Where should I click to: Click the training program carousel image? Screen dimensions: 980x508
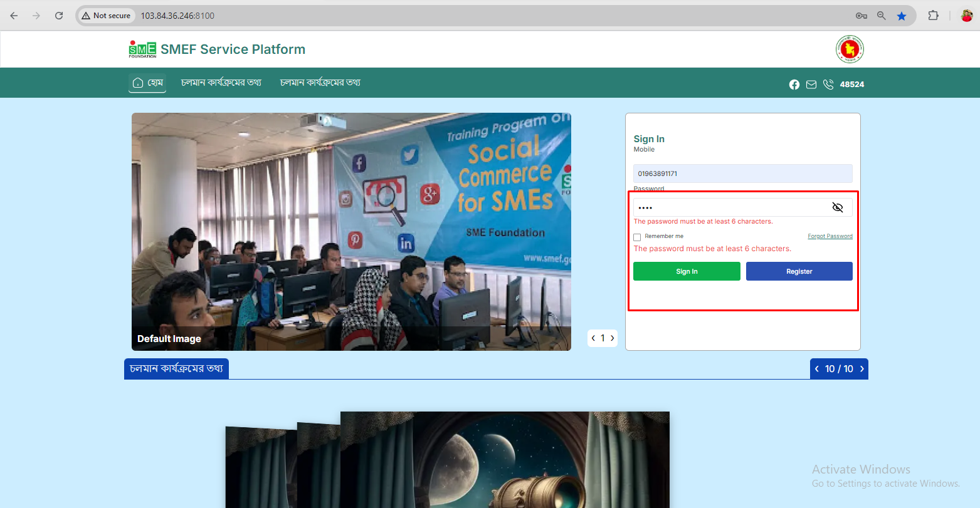pos(351,232)
